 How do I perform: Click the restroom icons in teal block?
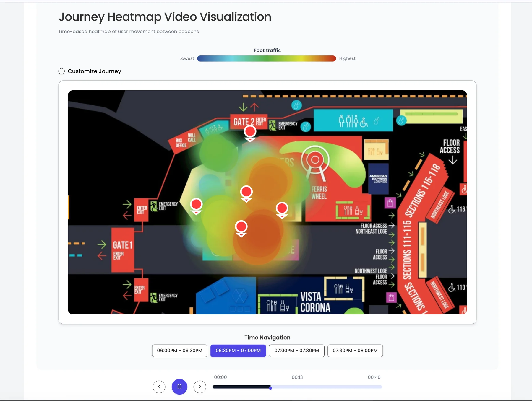click(x=353, y=121)
